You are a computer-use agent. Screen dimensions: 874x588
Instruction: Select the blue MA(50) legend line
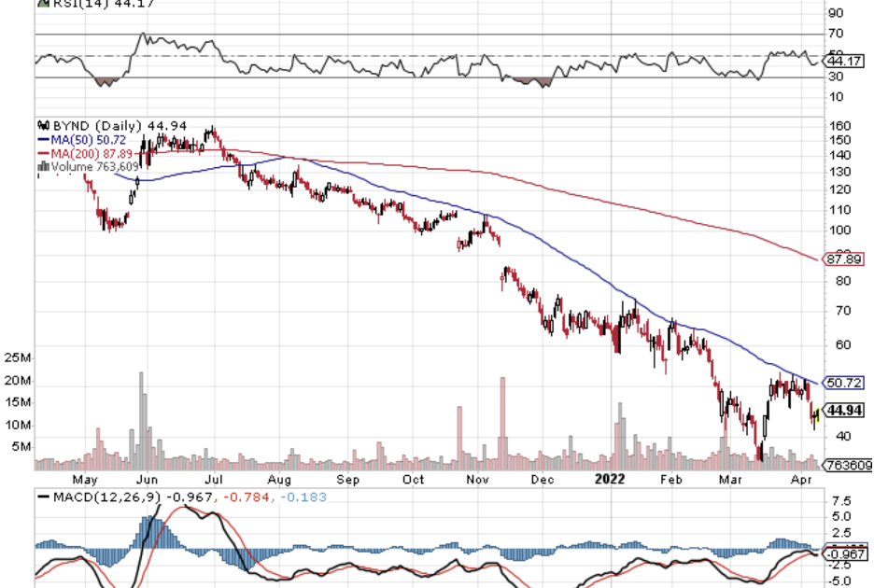[x=43, y=139]
